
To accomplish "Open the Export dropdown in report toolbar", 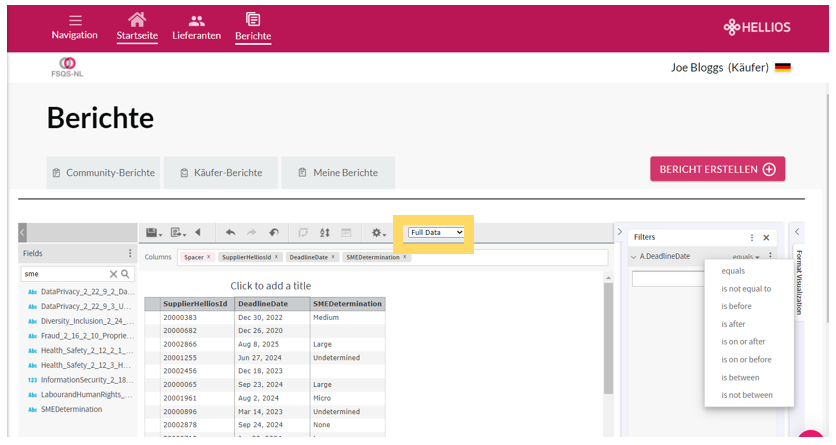I will tap(178, 232).
